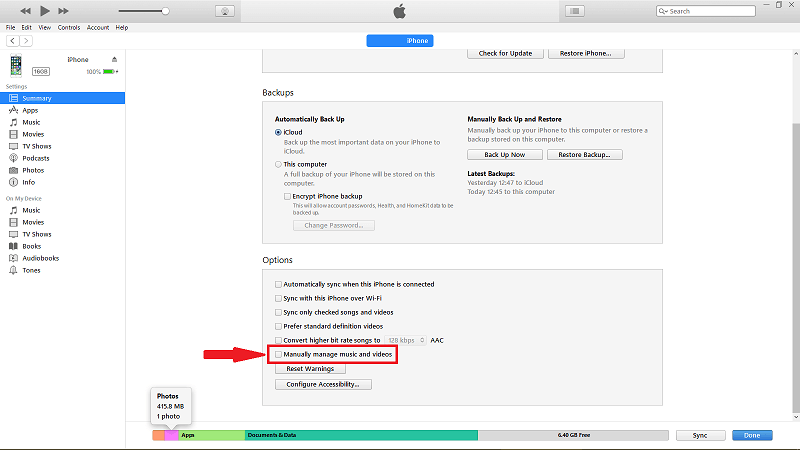Click the 16GB capacity badge
Viewport: 800px width, 450px height.
tap(41, 71)
